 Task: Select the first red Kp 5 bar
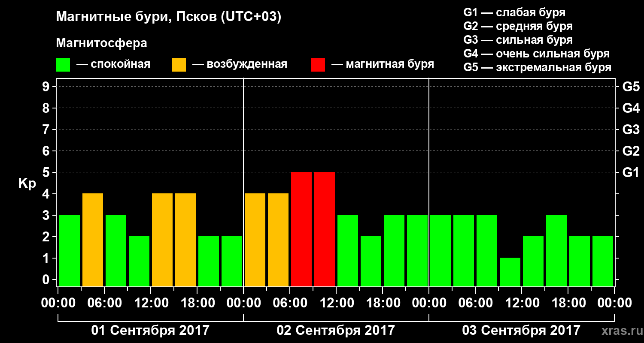(x=301, y=229)
